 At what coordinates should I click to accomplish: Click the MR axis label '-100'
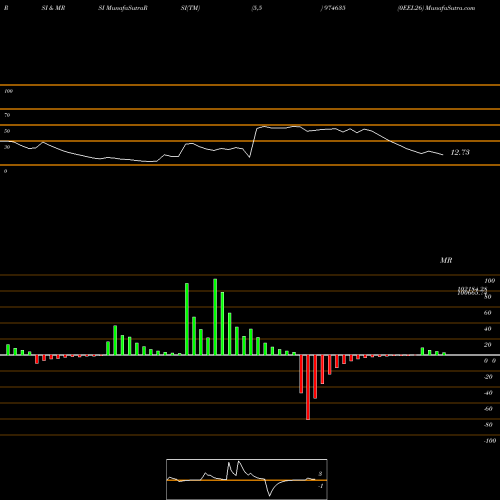pos(490,441)
